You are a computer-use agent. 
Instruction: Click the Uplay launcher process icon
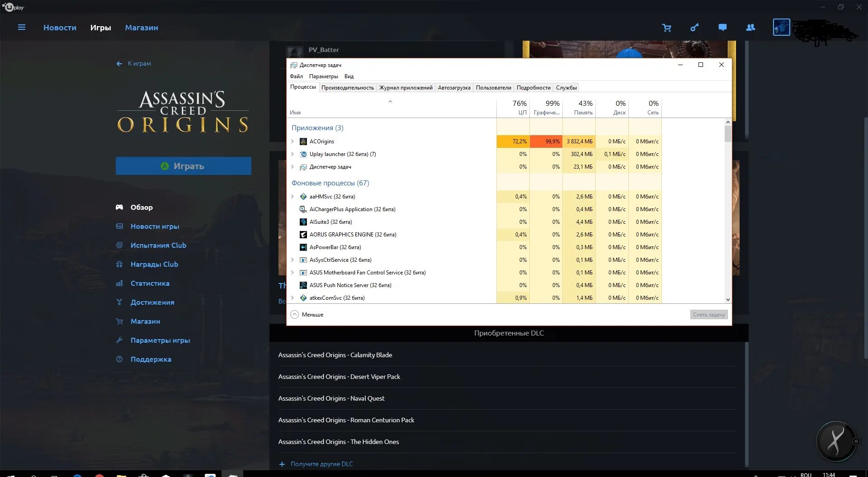pos(303,154)
